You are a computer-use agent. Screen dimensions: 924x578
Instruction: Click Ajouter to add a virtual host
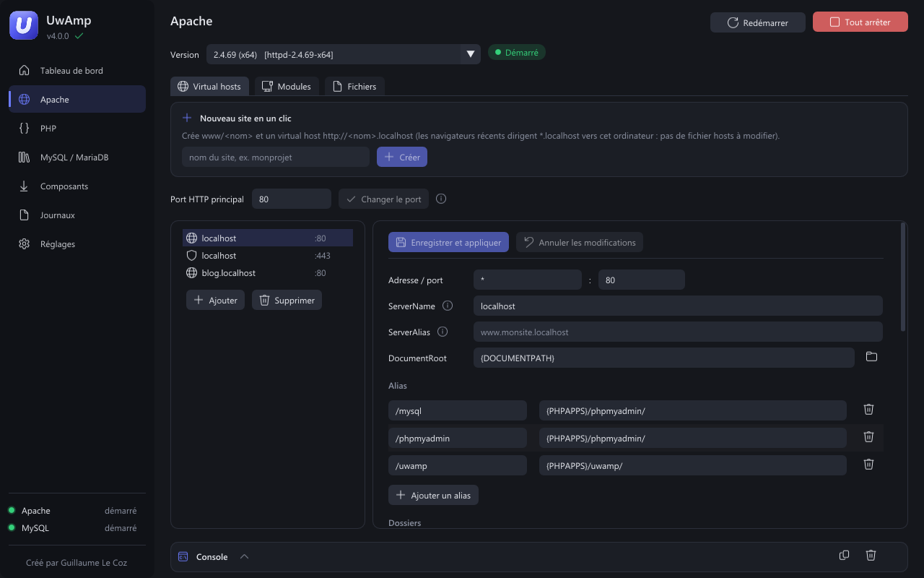tap(215, 300)
